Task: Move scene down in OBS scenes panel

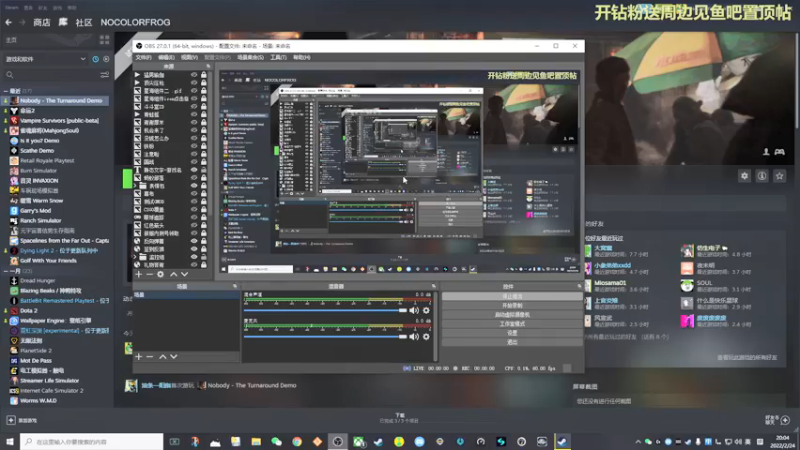Action: (x=173, y=357)
